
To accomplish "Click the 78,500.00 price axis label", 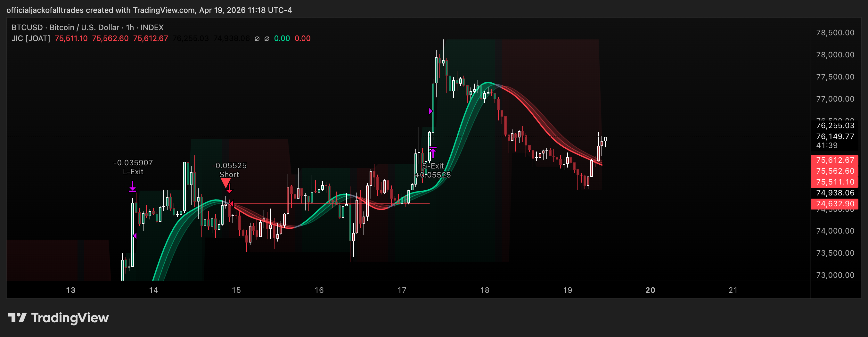I will click(x=835, y=33).
